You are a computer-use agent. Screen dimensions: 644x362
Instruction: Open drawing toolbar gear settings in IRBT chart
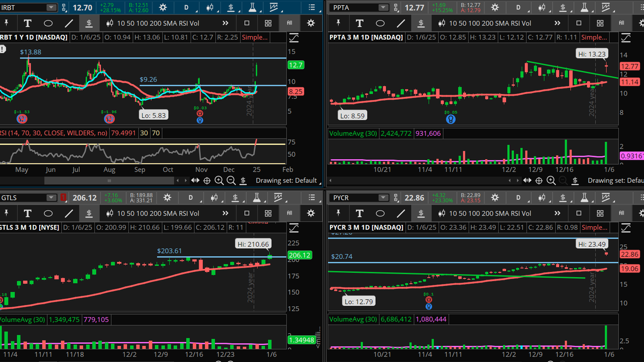pos(311,23)
